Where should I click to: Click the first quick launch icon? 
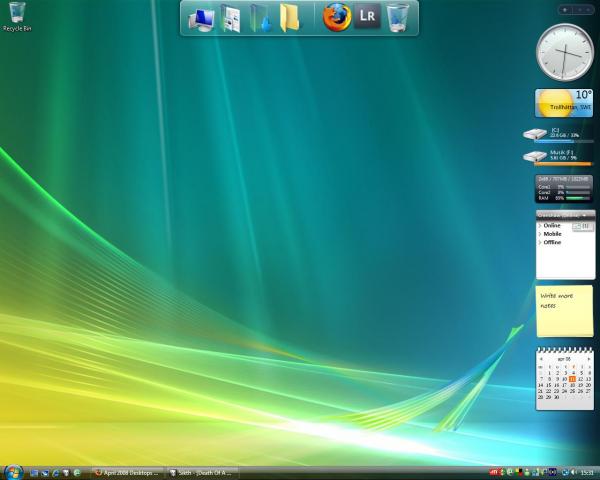[x=34, y=473]
